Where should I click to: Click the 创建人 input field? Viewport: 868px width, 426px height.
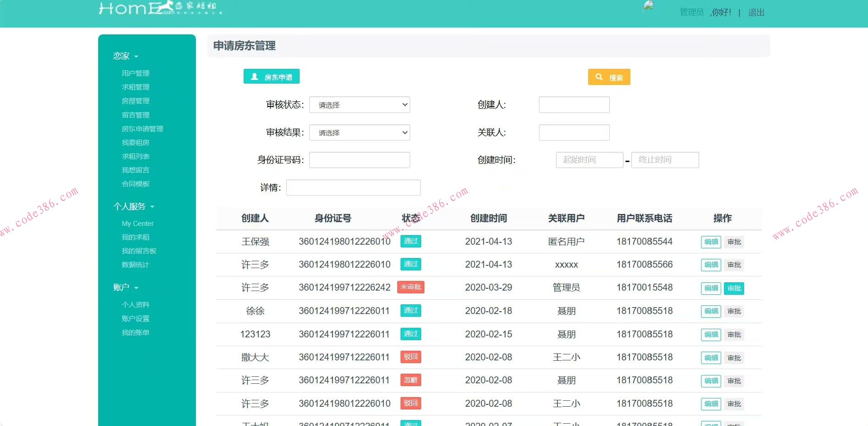tap(574, 105)
